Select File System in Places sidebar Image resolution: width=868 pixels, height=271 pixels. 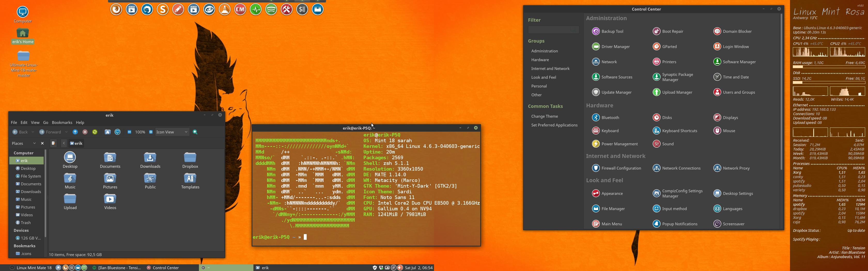coord(29,176)
